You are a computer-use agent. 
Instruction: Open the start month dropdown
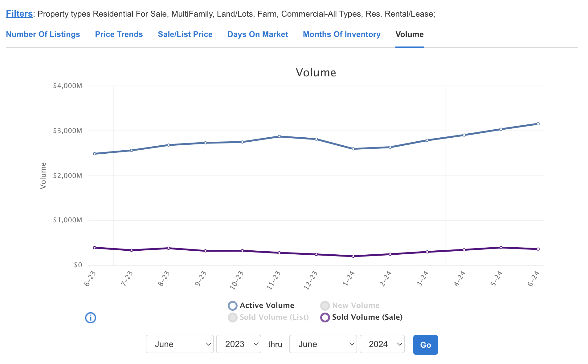(x=180, y=344)
